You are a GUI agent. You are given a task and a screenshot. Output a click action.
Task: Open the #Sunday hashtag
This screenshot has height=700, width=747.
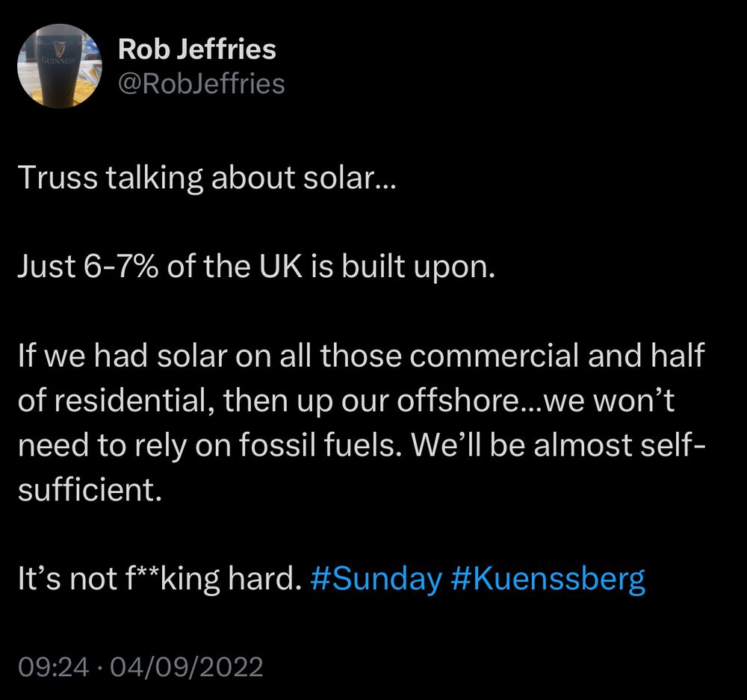pos(376,580)
